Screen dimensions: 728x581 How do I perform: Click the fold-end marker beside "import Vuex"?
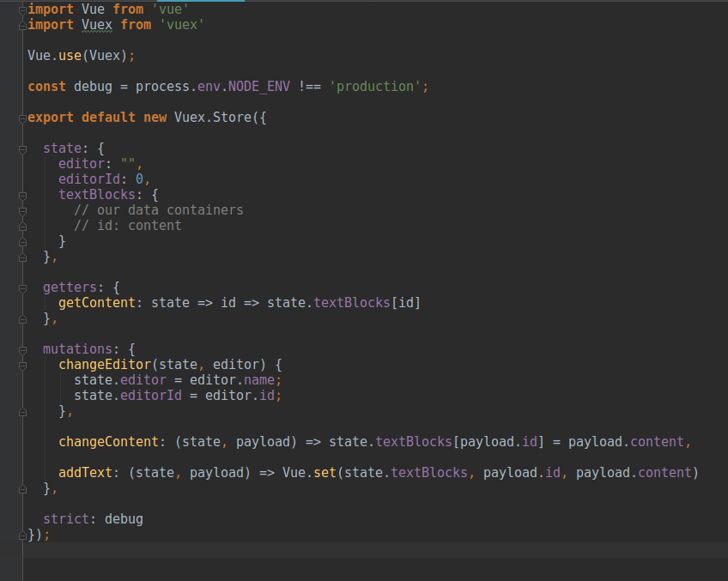[22, 26]
